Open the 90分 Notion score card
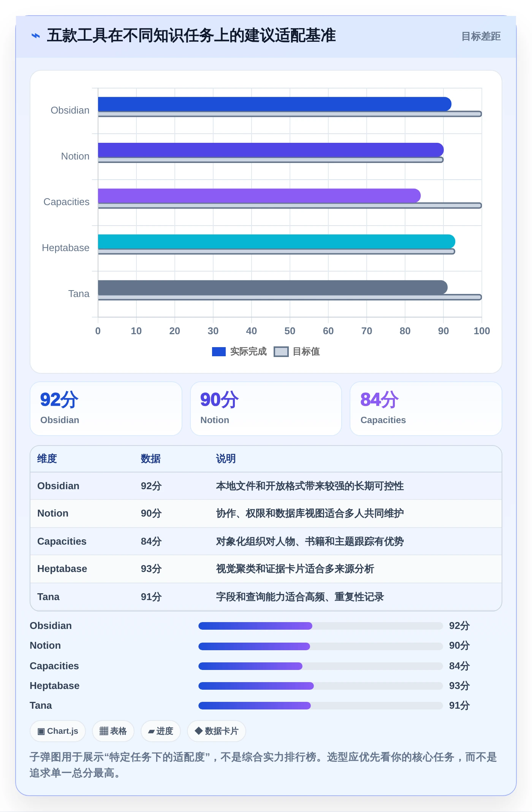The width and height of the screenshot is (532, 812). tap(266, 409)
